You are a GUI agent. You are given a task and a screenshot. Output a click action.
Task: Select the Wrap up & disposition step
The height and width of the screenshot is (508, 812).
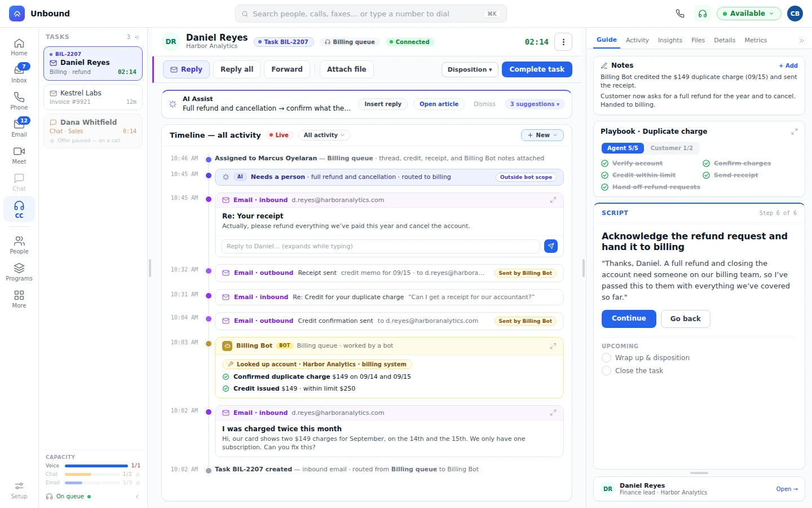pyautogui.click(x=646, y=358)
